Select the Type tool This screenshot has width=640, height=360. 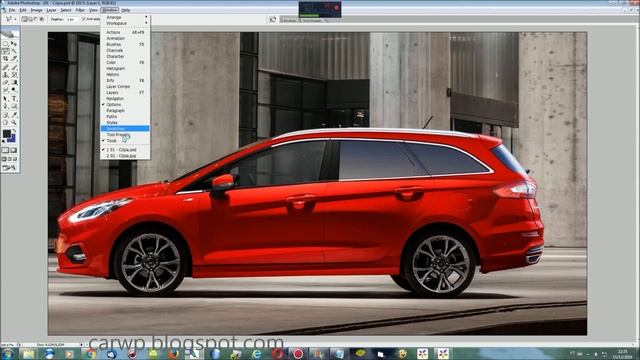(x=14, y=98)
